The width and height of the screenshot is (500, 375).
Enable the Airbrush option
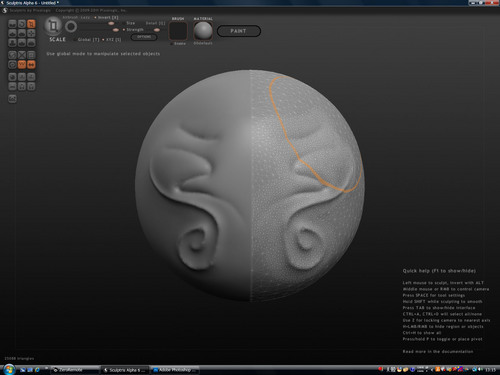point(70,17)
